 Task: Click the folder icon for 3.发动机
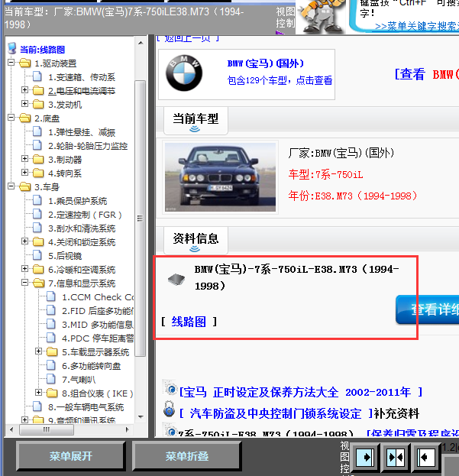point(38,104)
